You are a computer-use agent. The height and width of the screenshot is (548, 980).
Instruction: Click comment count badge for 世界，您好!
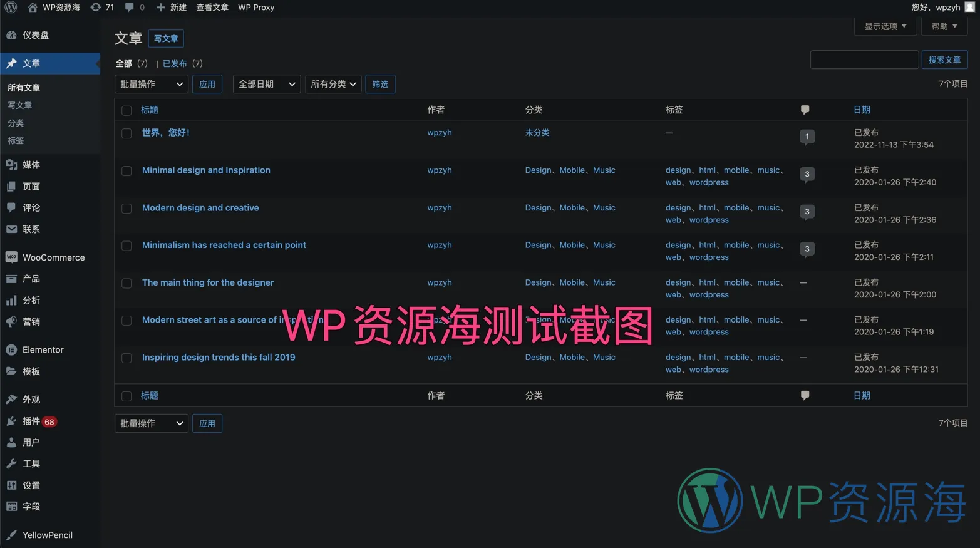click(807, 137)
